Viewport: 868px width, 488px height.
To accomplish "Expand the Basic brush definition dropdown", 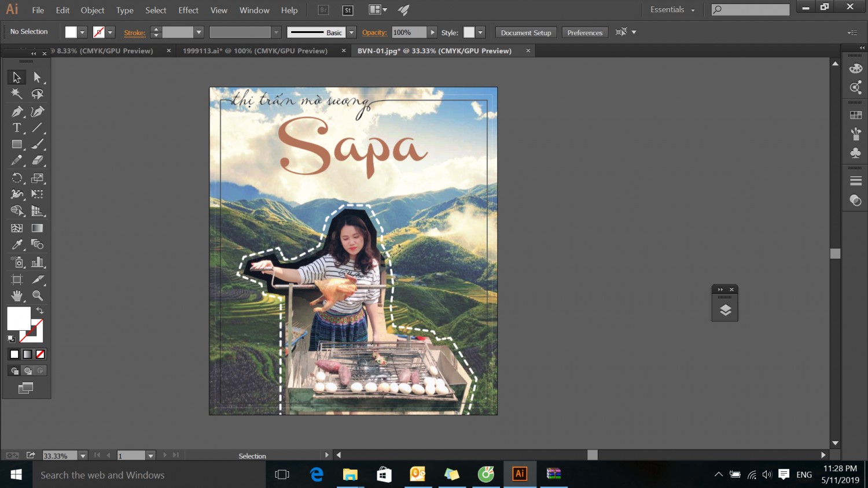I will click(351, 32).
